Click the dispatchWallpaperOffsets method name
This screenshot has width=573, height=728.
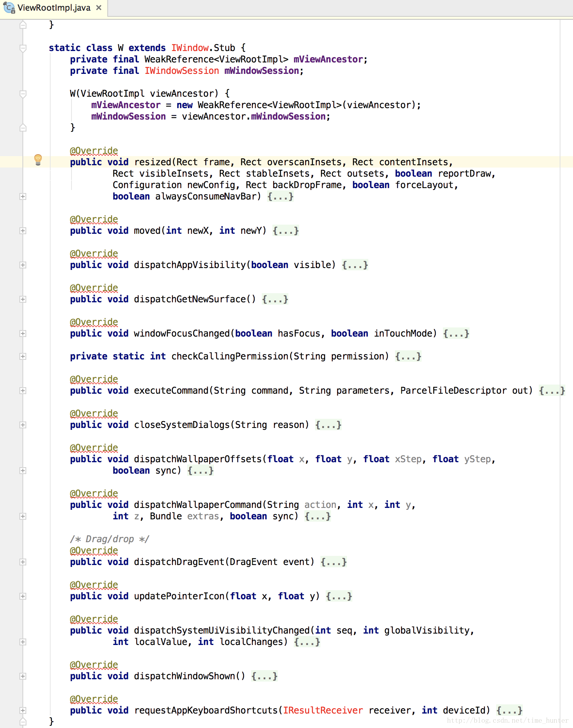(x=198, y=459)
